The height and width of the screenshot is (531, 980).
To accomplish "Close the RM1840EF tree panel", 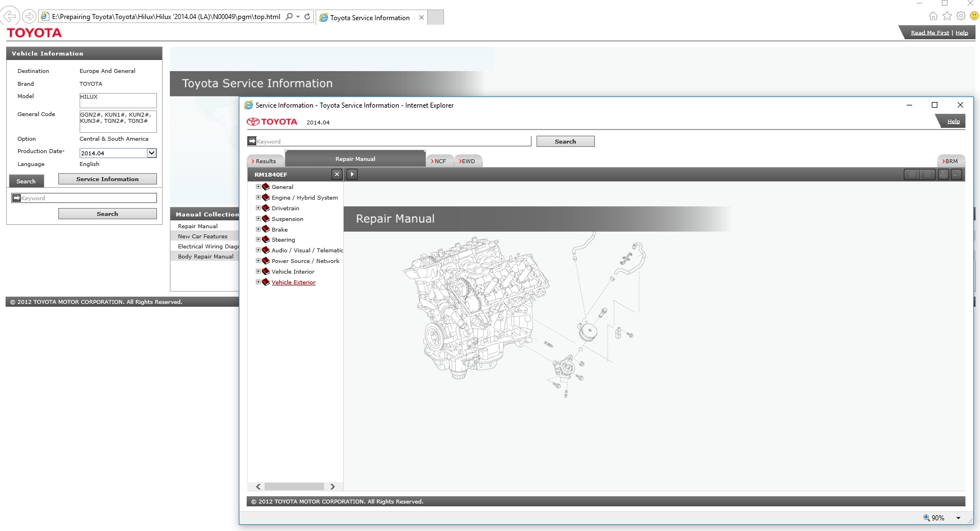I will [336, 174].
